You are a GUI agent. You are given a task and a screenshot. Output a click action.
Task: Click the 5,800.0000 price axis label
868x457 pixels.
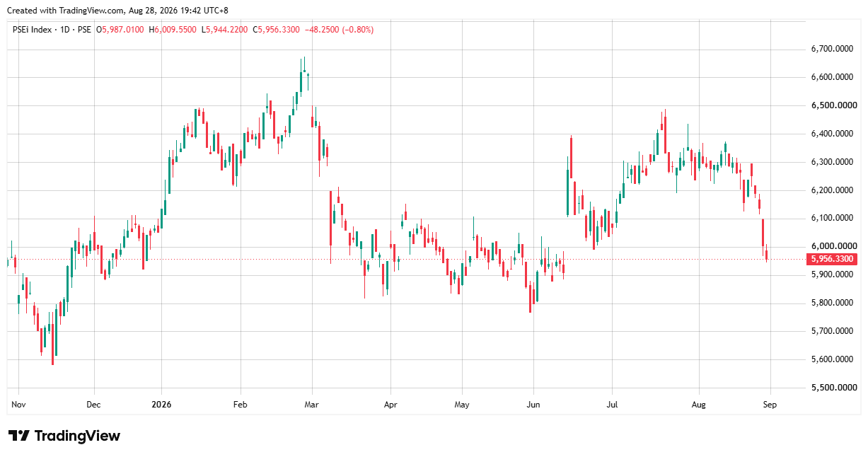click(831, 303)
